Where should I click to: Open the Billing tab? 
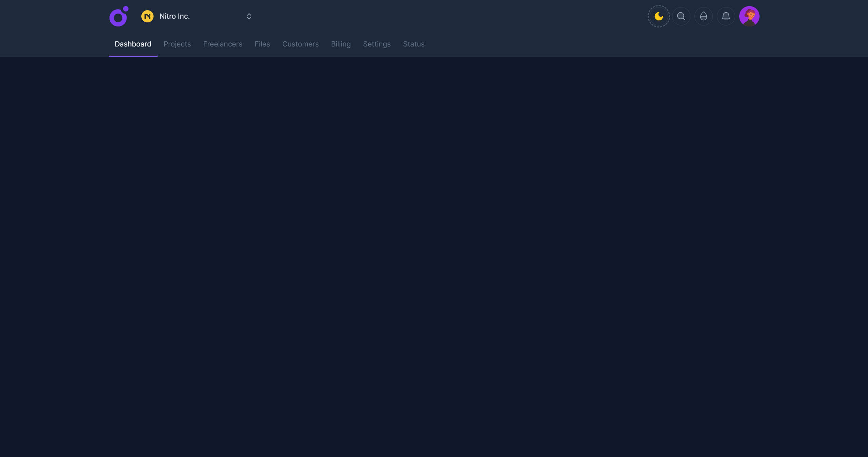[341, 44]
